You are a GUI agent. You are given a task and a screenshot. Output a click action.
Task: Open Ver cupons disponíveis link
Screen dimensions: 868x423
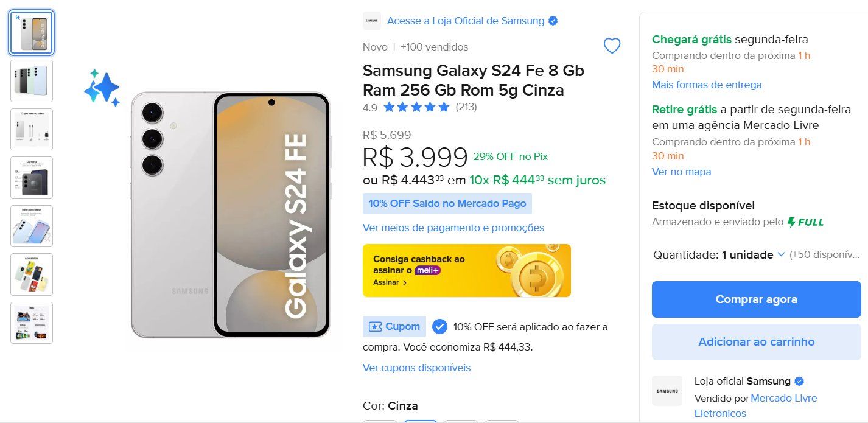[417, 368]
